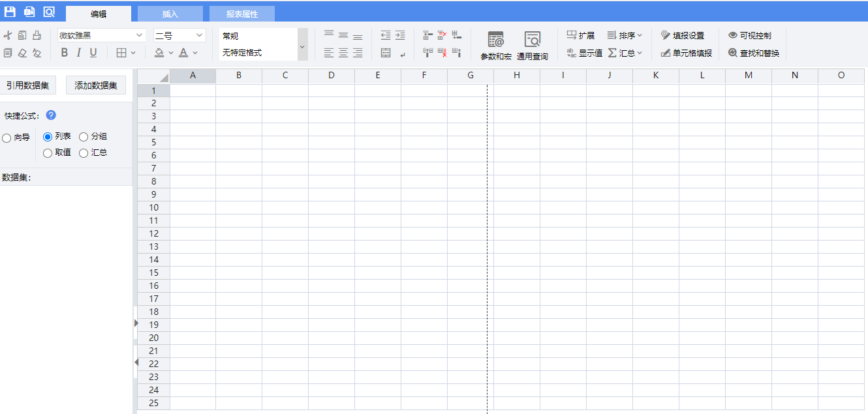The width and height of the screenshot is (868, 414).
Task: Select the 取值 radio button
Action: (x=48, y=153)
